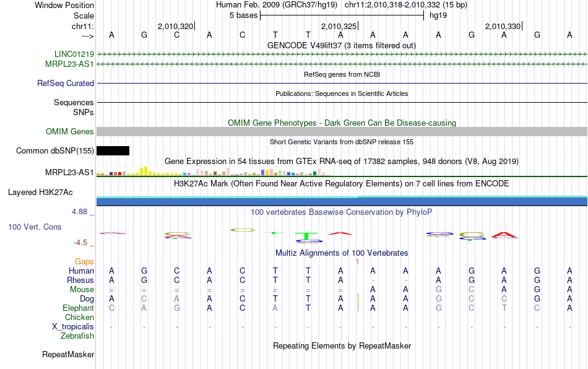Select the Mouse species row label
Screen dimensions: 588x369
click(x=82, y=290)
